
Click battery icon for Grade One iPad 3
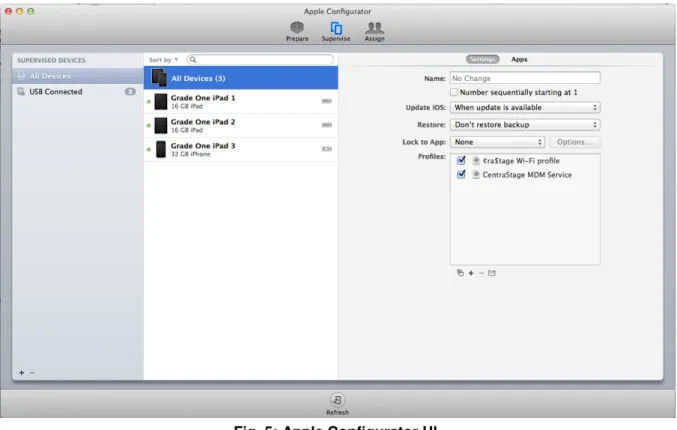(x=327, y=149)
